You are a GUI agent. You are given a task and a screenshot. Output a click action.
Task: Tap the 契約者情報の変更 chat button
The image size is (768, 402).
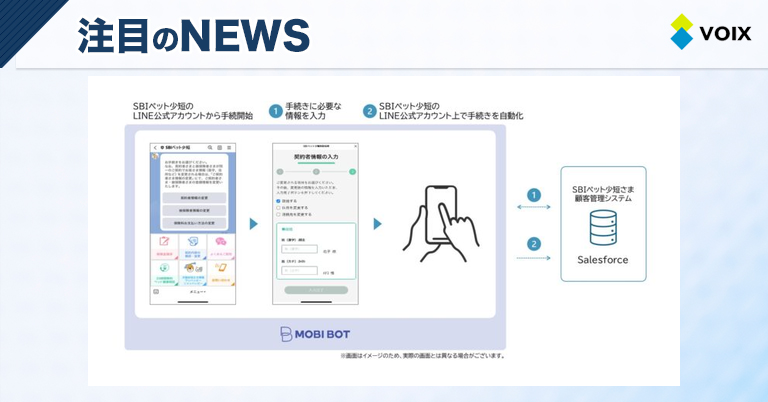pyautogui.click(x=194, y=198)
